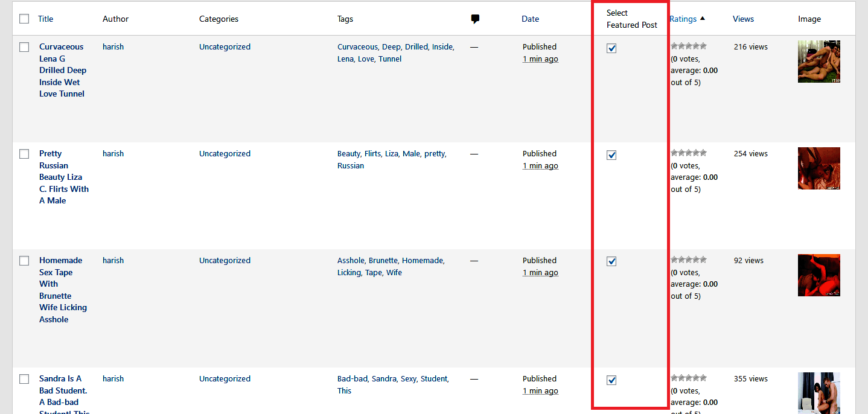Screen dimensions: 868x414
Task: Uncheck Featured Post for the 355 views row
Action: [x=611, y=380]
